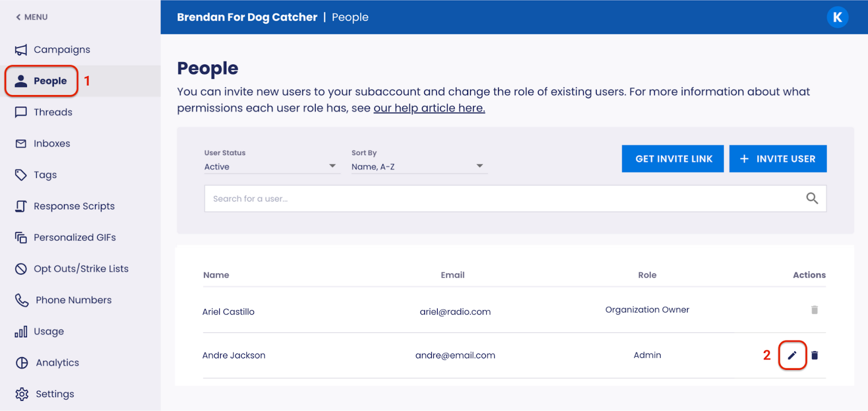The height and width of the screenshot is (411, 868).
Task: Click the Organization Owner role text
Action: tap(647, 310)
